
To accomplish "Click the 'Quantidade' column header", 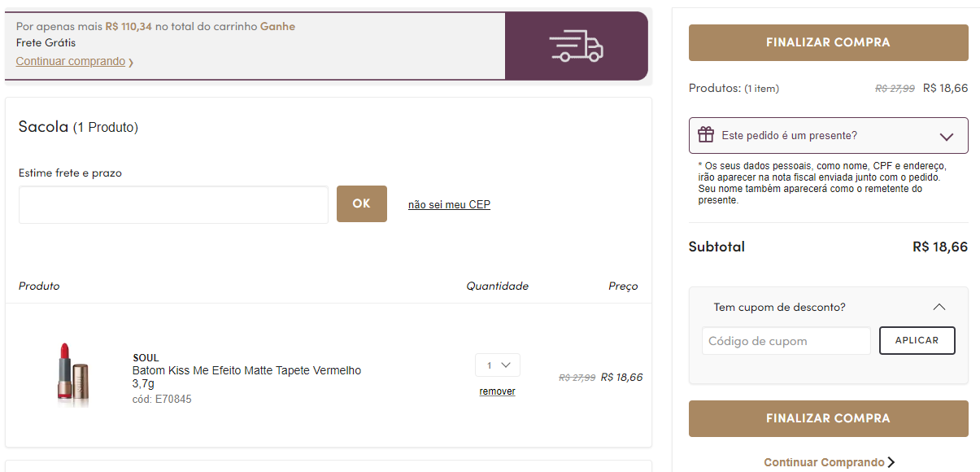I will pyautogui.click(x=497, y=286).
